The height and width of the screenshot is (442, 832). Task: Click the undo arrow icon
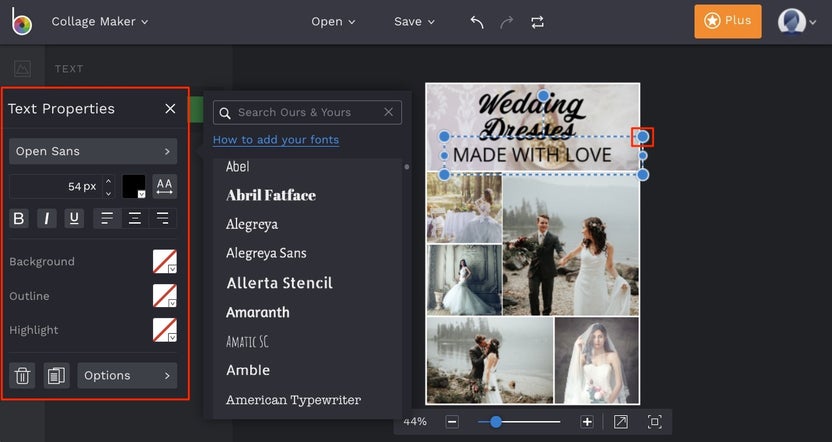(477, 22)
